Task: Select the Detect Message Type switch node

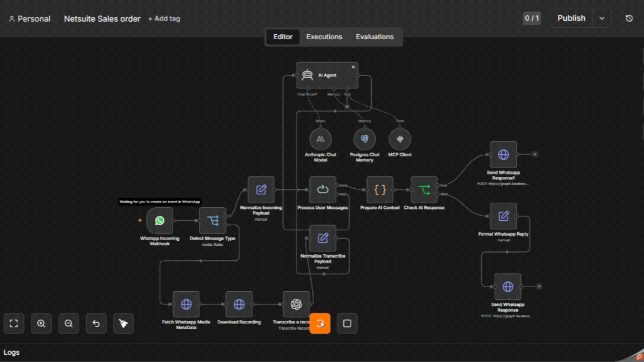Action: click(x=212, y=221)
